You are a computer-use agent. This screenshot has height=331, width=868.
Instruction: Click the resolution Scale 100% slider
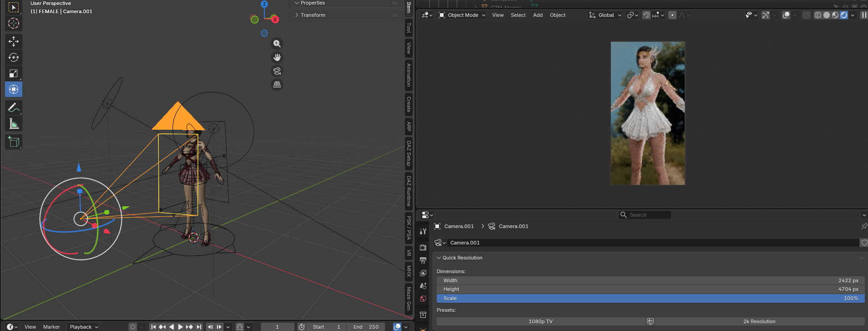click(x=651, y=298)
